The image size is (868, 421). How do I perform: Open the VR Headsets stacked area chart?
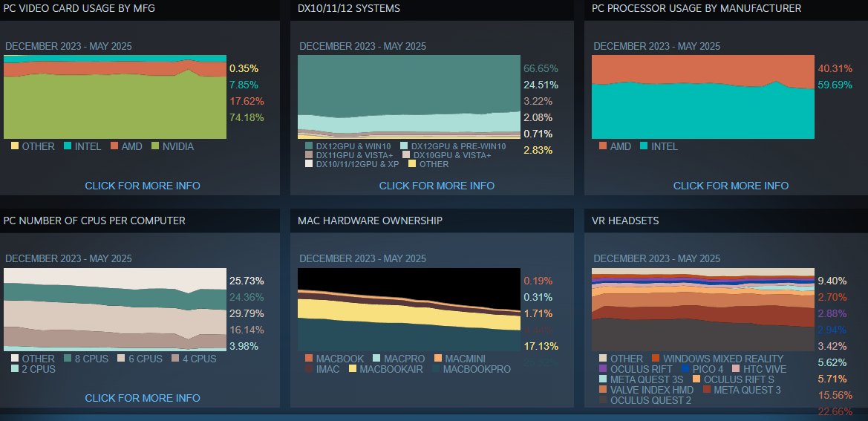[x=702, y=309]
